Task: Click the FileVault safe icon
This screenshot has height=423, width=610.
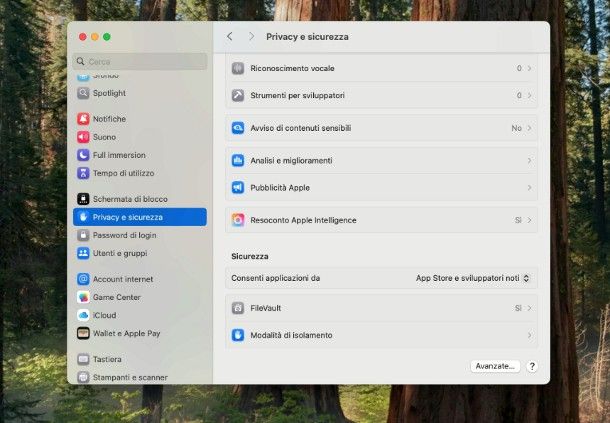Action: [238, 308]
